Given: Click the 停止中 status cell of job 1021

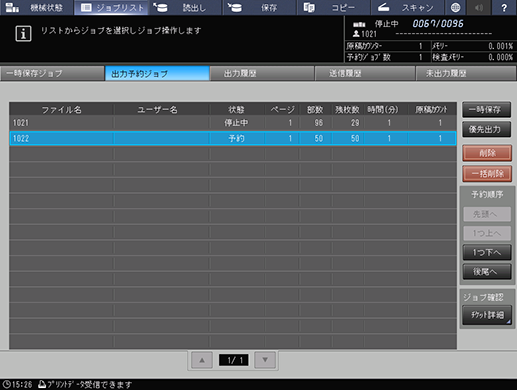Looking at the screenshot, I should (x=237, y=123).
